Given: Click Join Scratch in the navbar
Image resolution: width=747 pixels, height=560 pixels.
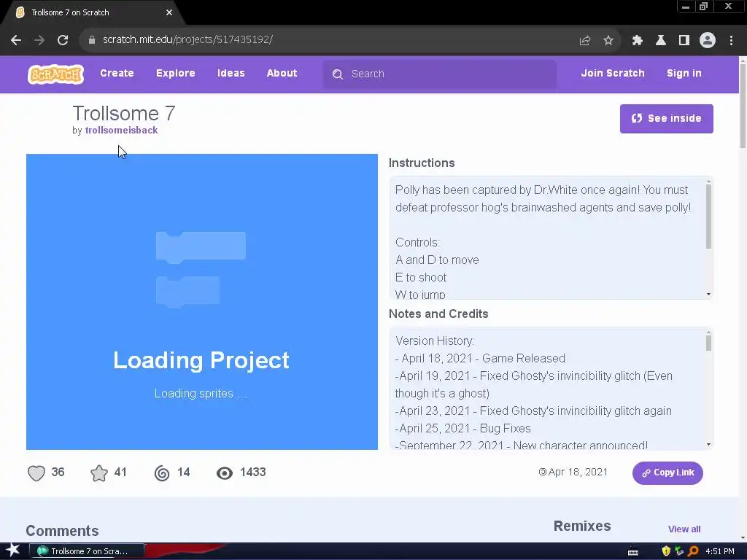Looking at the screenshot, I should pos(613,74).
